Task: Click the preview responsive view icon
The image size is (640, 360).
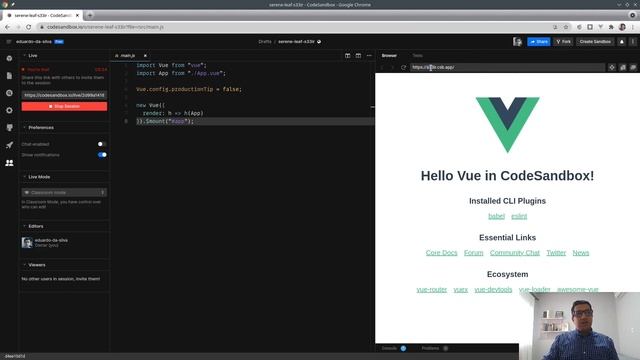Action: point(622,67)
